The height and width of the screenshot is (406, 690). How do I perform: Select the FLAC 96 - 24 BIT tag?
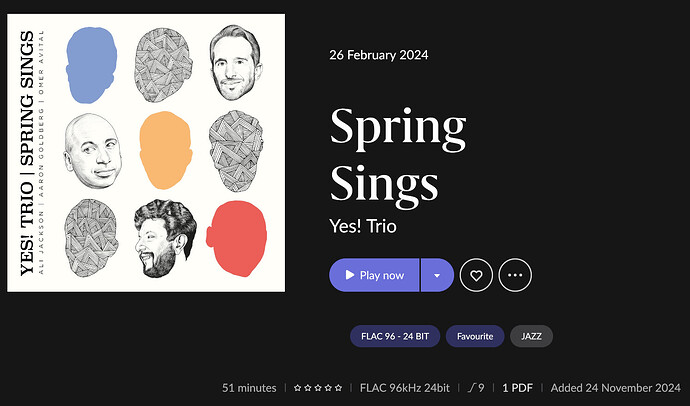tap(394, 336)
